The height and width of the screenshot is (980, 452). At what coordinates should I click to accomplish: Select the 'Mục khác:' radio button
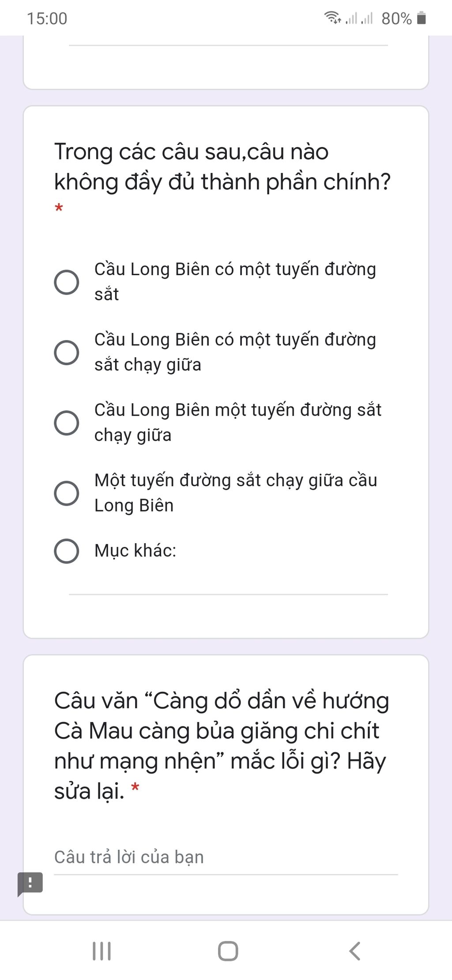pyautogui.click(x=67, y=551)
